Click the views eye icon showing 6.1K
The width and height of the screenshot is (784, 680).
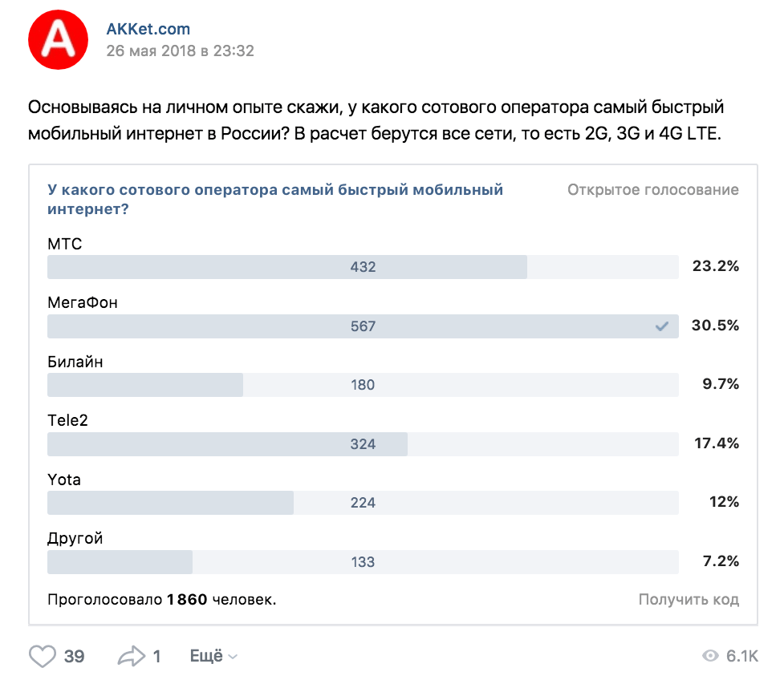(x=711, y=656)
